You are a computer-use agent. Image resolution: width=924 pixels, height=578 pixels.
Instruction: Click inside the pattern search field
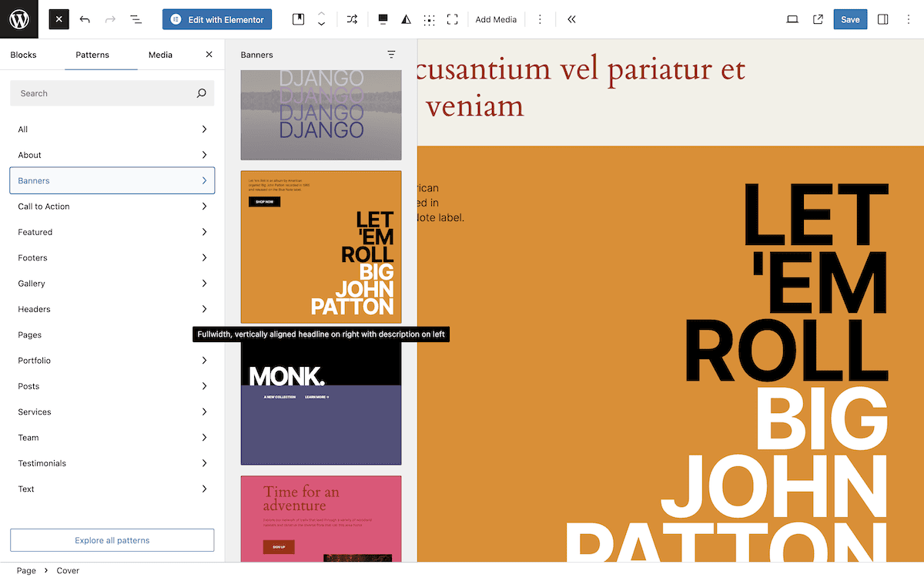112,92
